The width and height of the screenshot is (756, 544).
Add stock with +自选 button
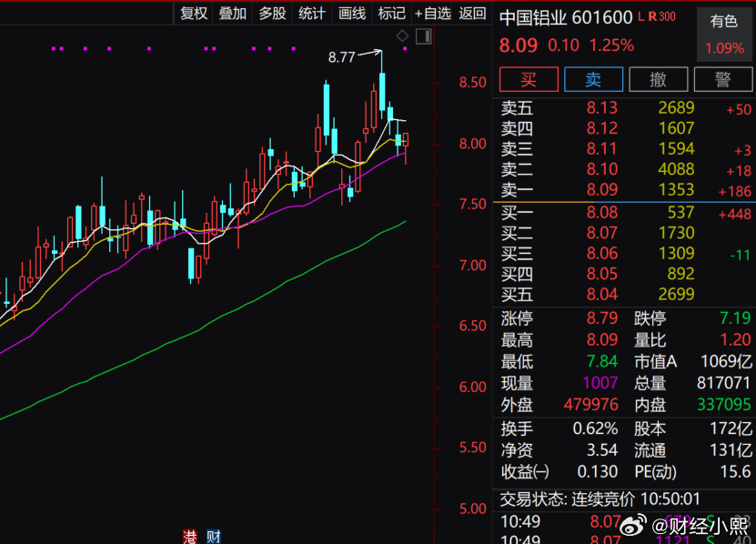coord(433,14)
